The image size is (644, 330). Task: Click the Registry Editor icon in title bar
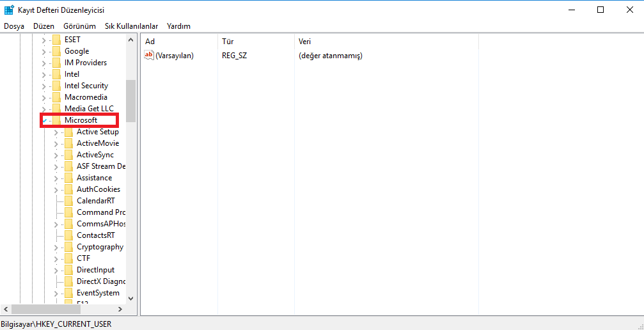(9, 10)
